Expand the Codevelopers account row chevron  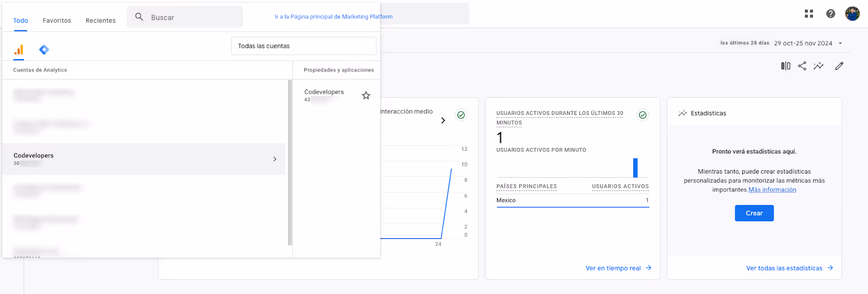(x=275, y=159)
